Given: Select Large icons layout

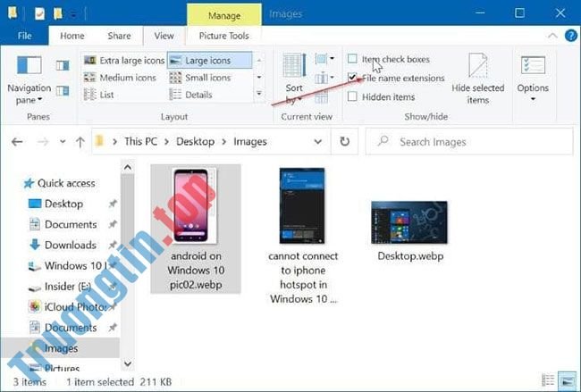Looking at the screenshot, I should click(x=210, y=61).
